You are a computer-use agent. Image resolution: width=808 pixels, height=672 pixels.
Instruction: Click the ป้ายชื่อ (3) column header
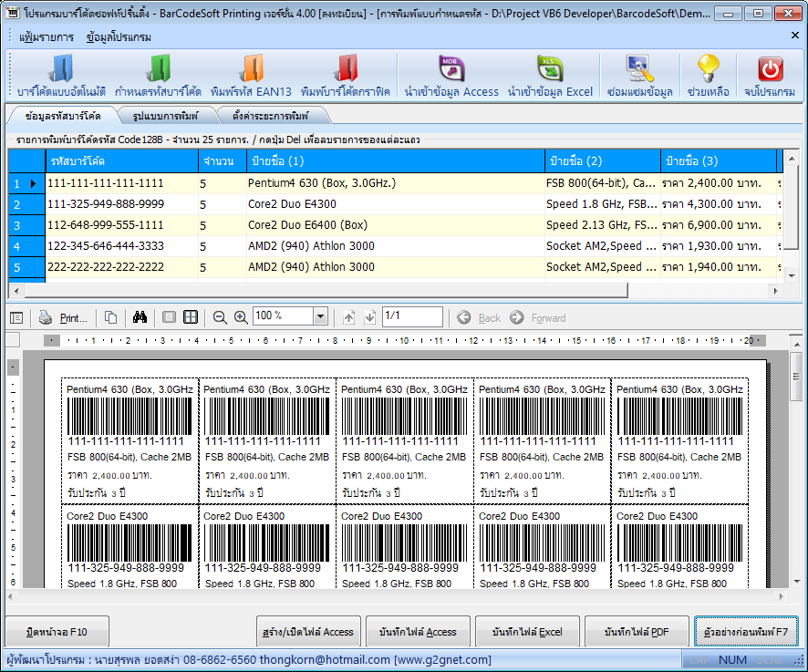pos(719,161)
